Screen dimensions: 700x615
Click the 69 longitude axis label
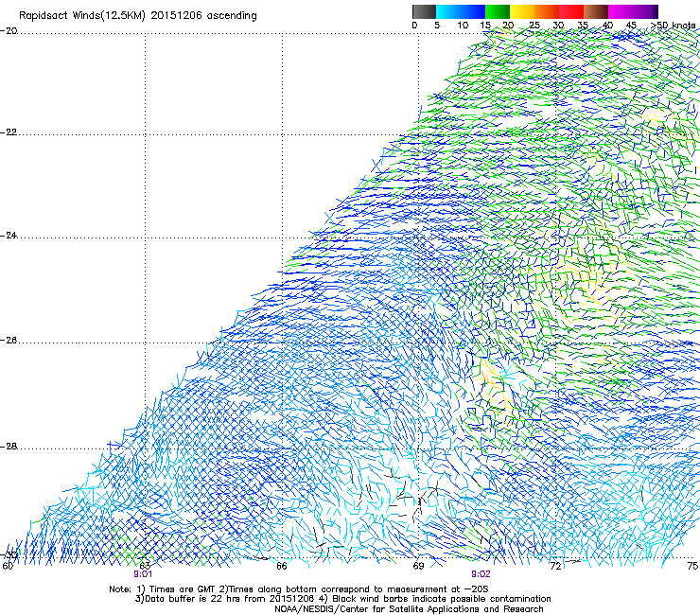pyautogui.click(x=418, y=566)
